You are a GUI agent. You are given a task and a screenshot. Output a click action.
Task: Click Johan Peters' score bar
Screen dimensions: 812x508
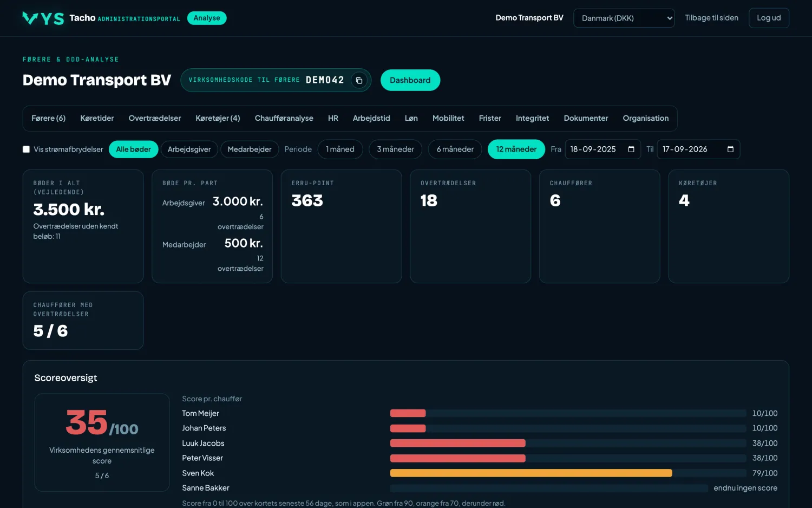coord(408,428)
